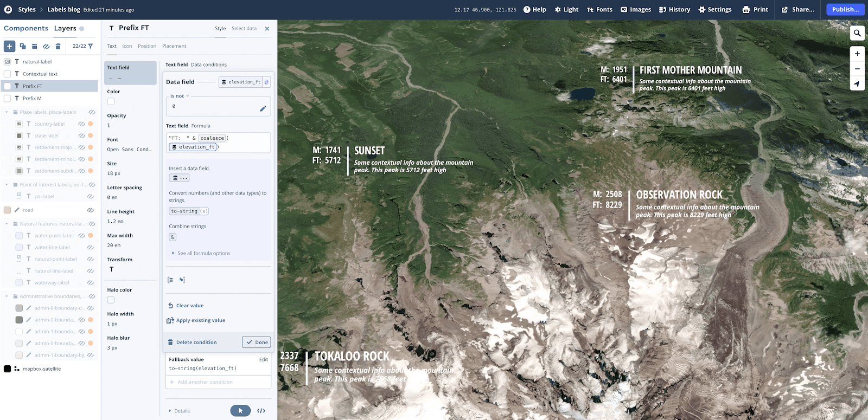This screenshot has width=868, height=420.
Task: Click the Mapbox logo icon
Action: [8, 9]
